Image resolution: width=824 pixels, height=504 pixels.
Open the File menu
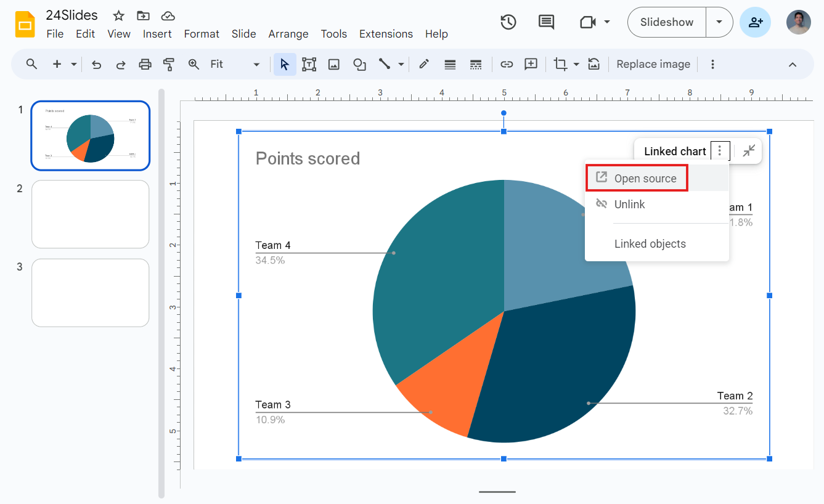[x=55, y=34]
